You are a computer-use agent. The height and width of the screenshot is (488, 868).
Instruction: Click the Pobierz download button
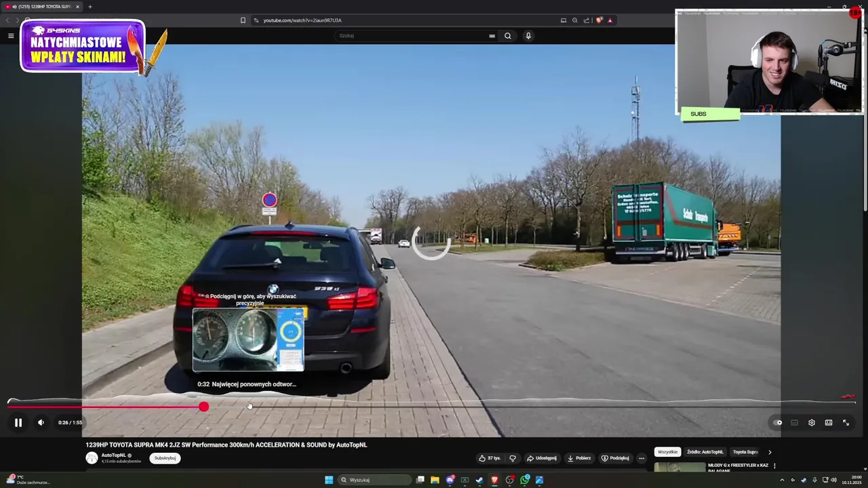(x=579, y=458)
